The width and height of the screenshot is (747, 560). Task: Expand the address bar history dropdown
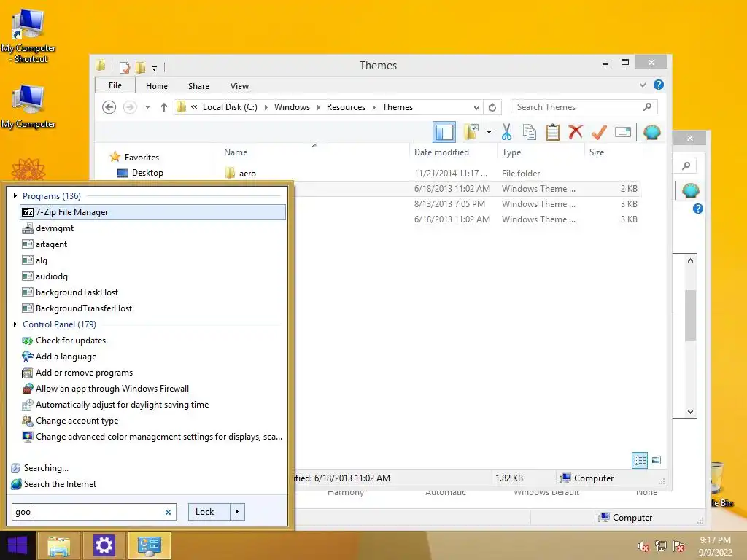476,107
